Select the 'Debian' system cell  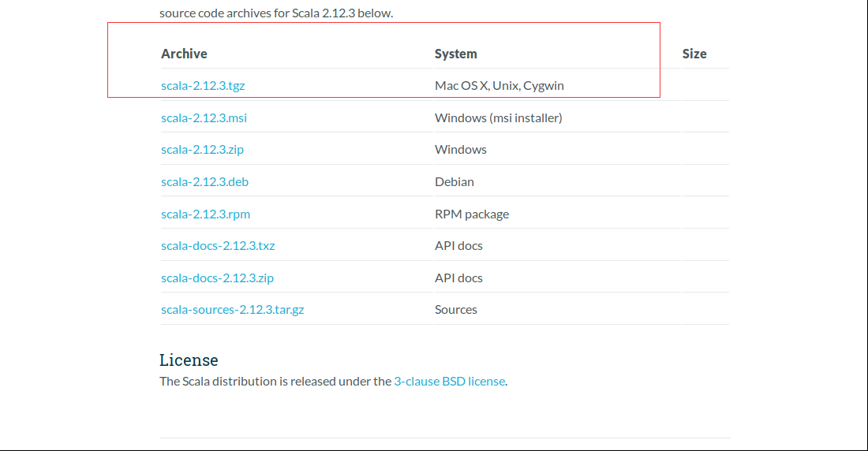tap(454, 181)
